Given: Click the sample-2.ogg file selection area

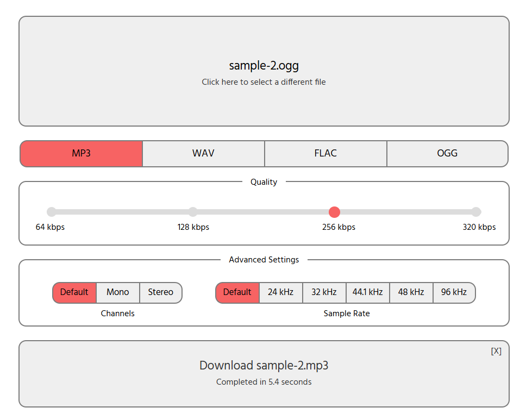Looking at the screenshot, I should [264, 72].
